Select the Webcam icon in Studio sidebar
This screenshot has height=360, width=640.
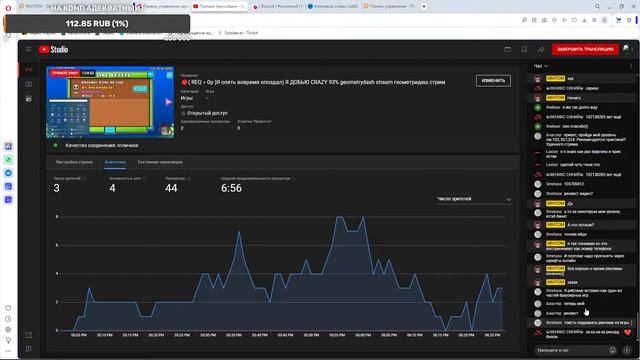pos(29,84)
